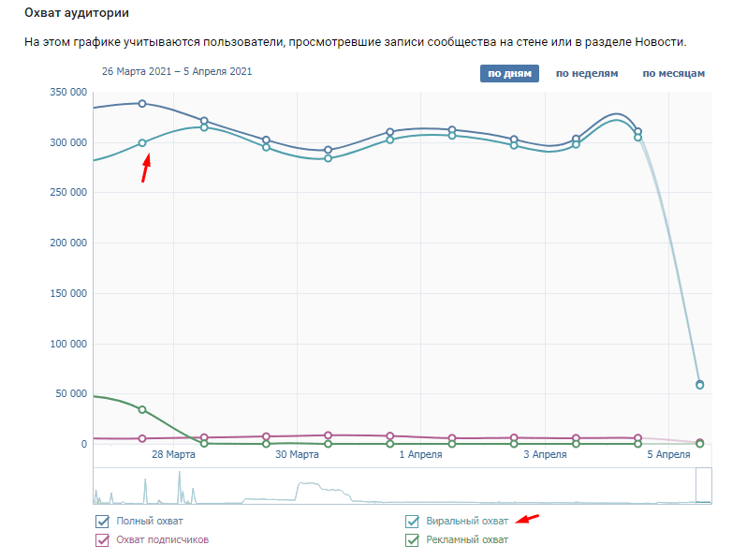Click the full reach point just before the sharp drop
The image size is (732, 560).
tap(637, 131)
